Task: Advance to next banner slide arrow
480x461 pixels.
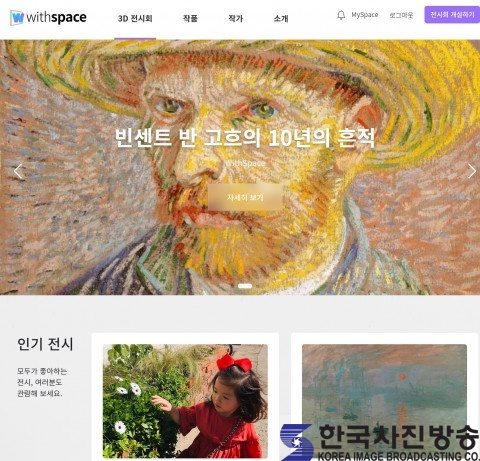Action: pyautogui.click(x=471, y=171)
